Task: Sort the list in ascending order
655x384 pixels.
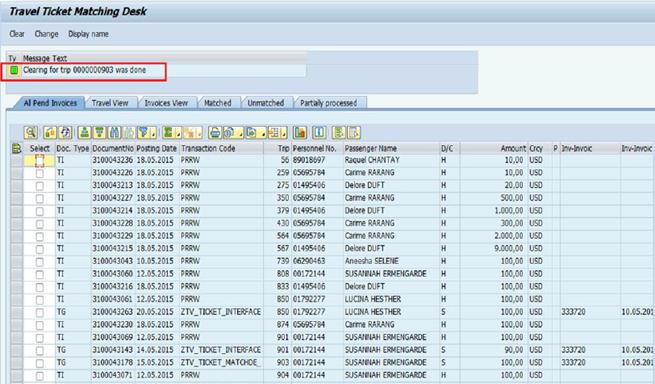Action: [x=84, y=132]
